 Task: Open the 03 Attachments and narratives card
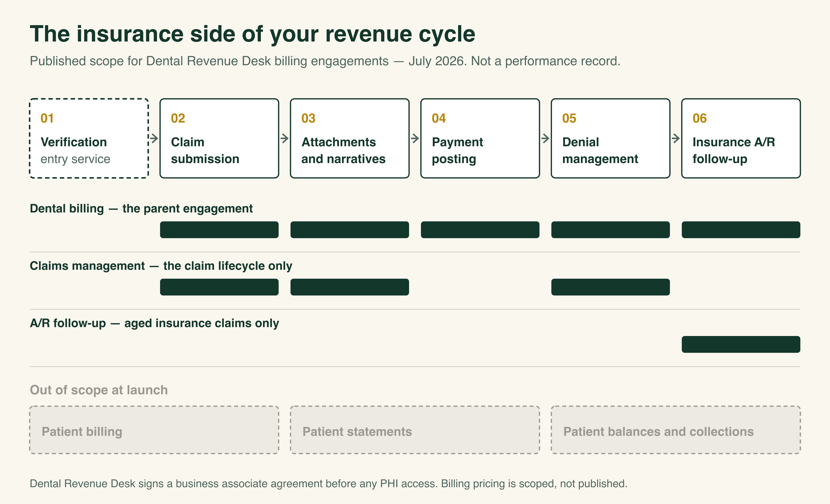click(350, 138)
